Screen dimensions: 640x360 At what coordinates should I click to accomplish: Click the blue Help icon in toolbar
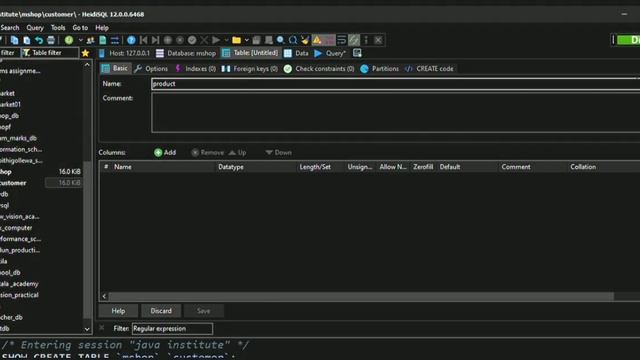click(131, 40)
